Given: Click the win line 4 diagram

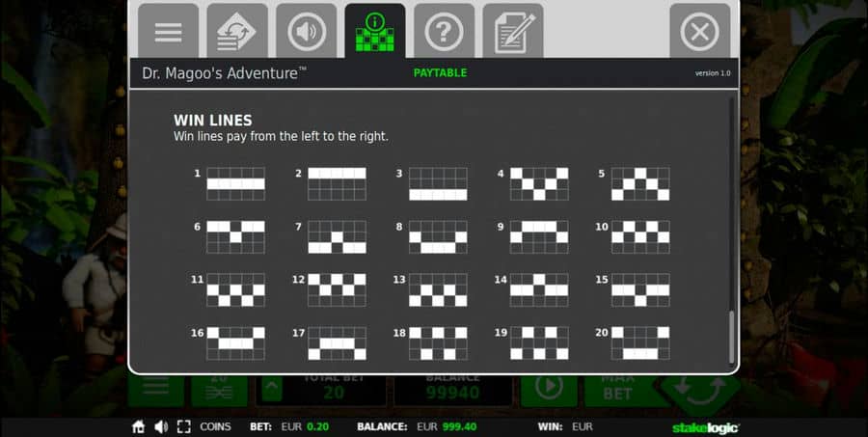Looking at the screenshot, I should click(539, 184).
